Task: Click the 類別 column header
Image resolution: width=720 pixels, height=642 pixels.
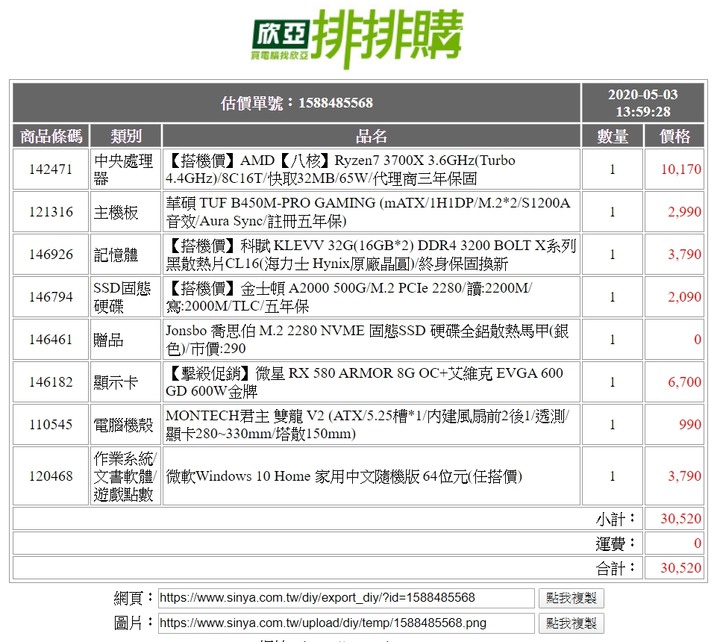Action: 126,136
